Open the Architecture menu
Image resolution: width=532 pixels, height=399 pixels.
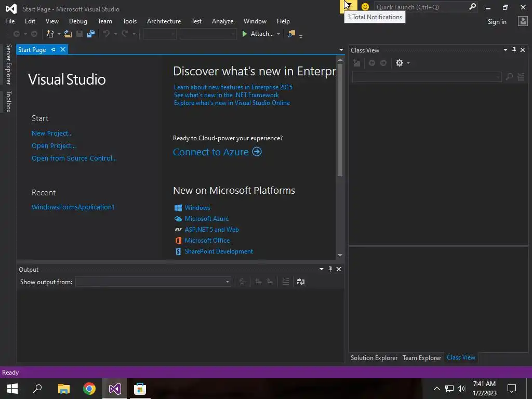[x=164, y=21]
